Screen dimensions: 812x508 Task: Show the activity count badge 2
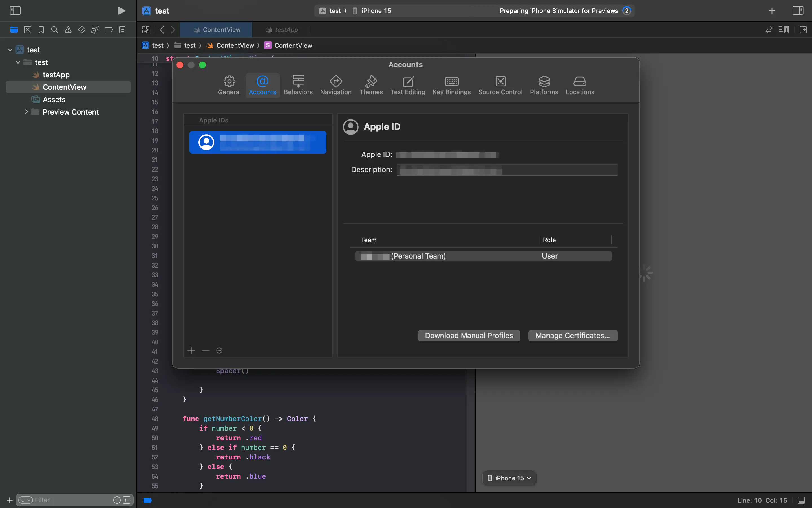[626, 11]
